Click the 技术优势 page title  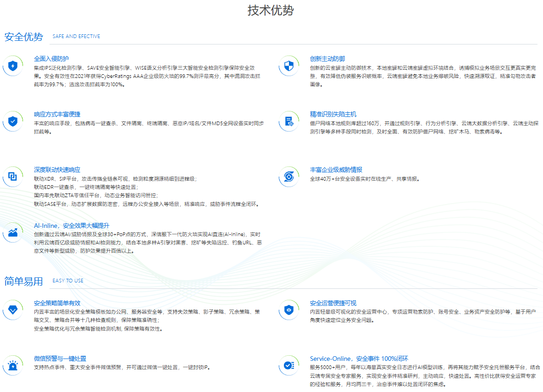click(271, 11)
